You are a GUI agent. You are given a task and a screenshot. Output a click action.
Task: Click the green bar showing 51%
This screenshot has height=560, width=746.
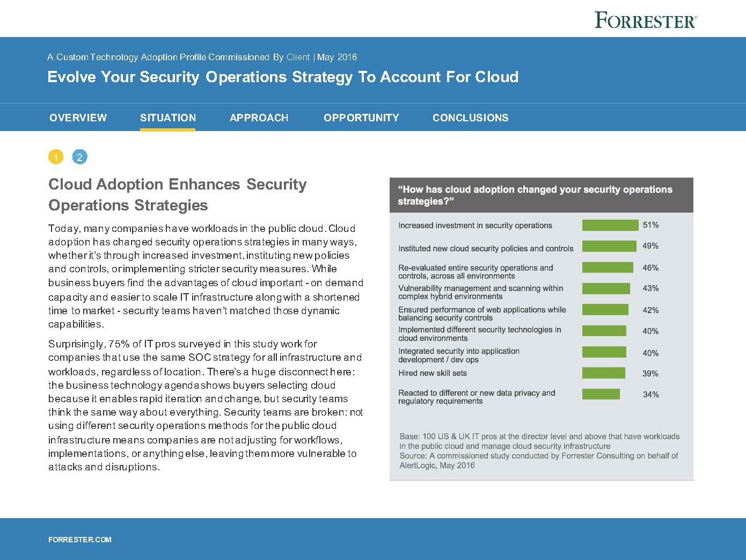tap(610, 225)
